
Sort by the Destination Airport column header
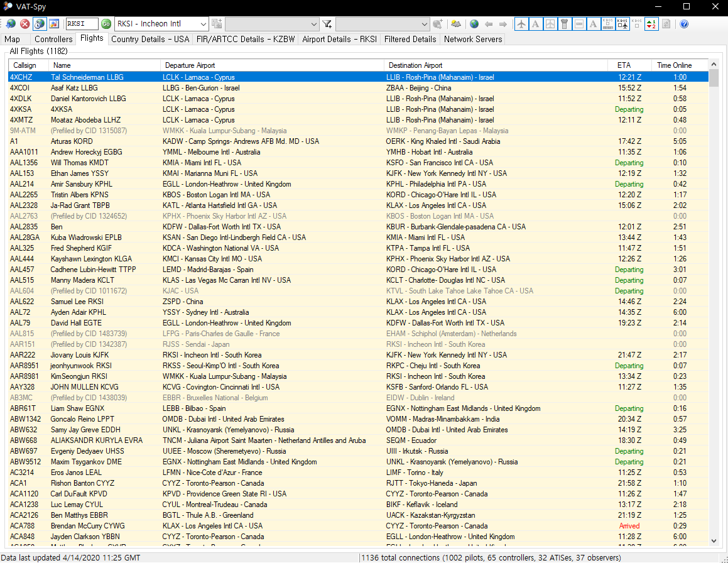496,65
